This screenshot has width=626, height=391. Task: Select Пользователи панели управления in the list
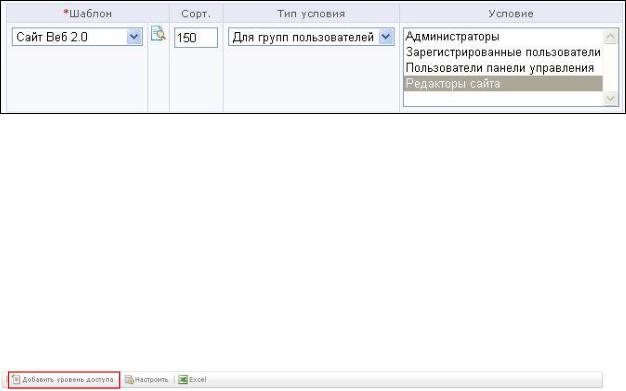click(503, 68)
